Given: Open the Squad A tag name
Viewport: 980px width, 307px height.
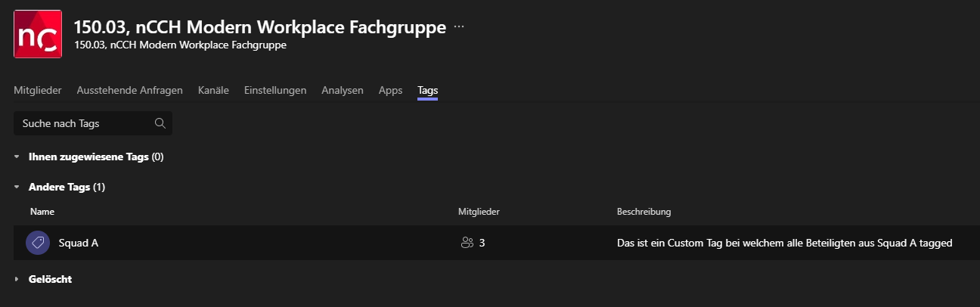Looking at the screenshot, I should (x=79, y=243).
